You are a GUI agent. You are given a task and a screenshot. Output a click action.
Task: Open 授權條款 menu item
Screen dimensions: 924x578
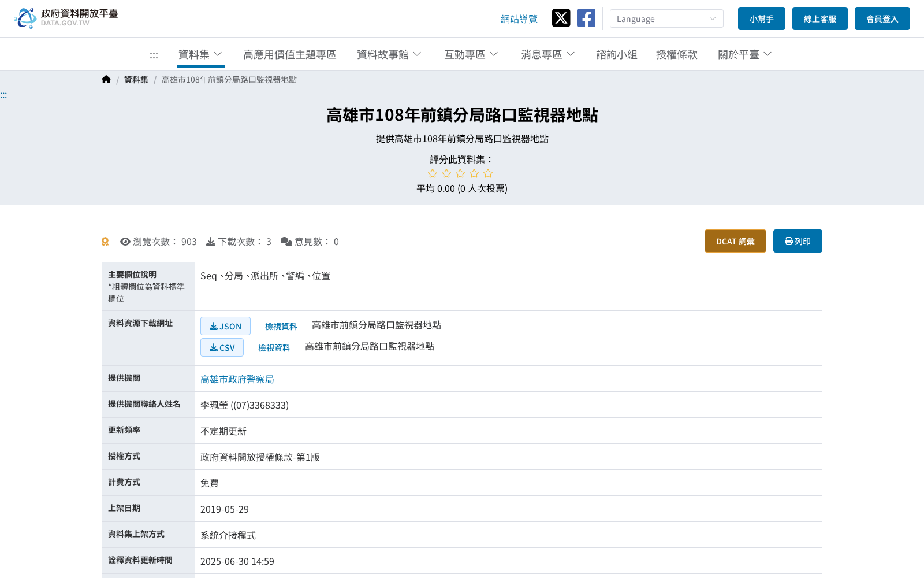pyautogui.click(x=677, y=54)
